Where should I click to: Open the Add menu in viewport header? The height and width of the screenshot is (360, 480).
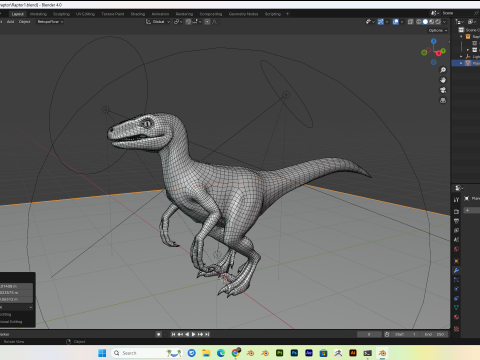pos(10,22)
